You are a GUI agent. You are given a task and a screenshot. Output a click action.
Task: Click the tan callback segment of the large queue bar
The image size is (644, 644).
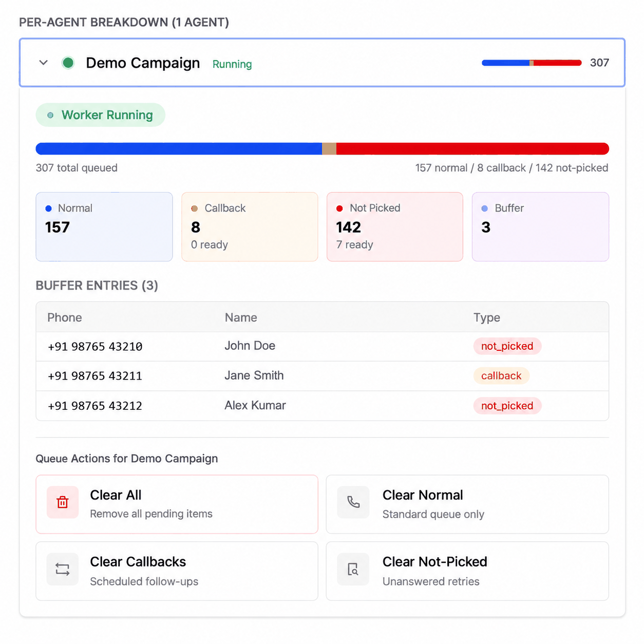coord(329,149)
